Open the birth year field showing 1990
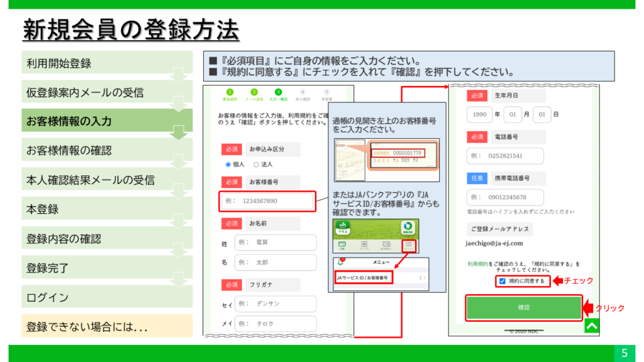Image resolution: width=644 pixels, height=362 pixels. (480, 115)
